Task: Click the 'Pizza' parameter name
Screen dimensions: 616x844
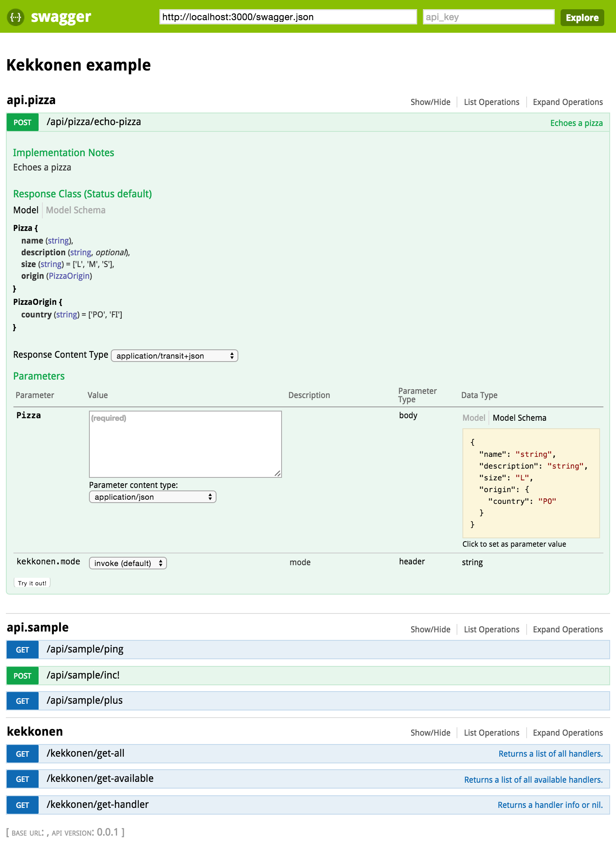Action: pyautogui.click(x=29, y=415)
